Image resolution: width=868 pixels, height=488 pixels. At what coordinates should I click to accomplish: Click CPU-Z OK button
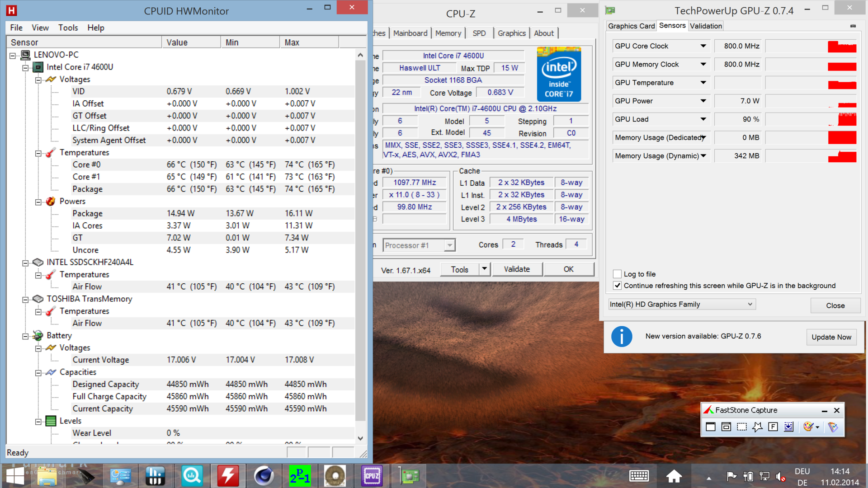(568, 269)
